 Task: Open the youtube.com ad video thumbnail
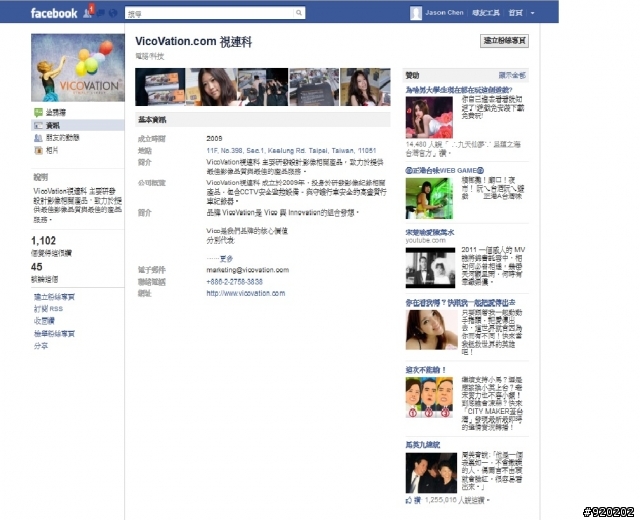[430, 268]
